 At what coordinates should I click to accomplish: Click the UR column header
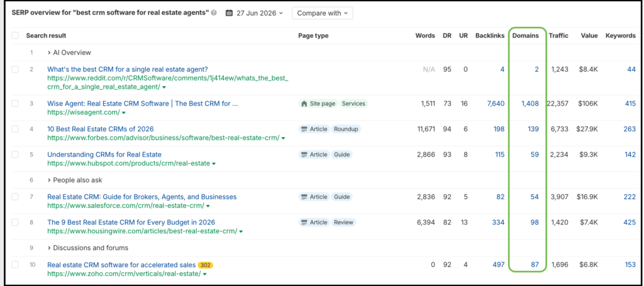(464, 36)
